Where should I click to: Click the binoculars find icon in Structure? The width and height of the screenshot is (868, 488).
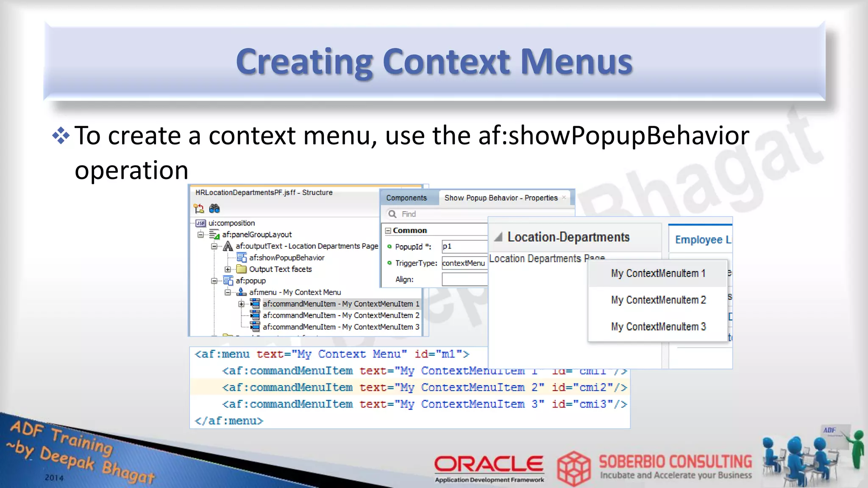[214, 208]
